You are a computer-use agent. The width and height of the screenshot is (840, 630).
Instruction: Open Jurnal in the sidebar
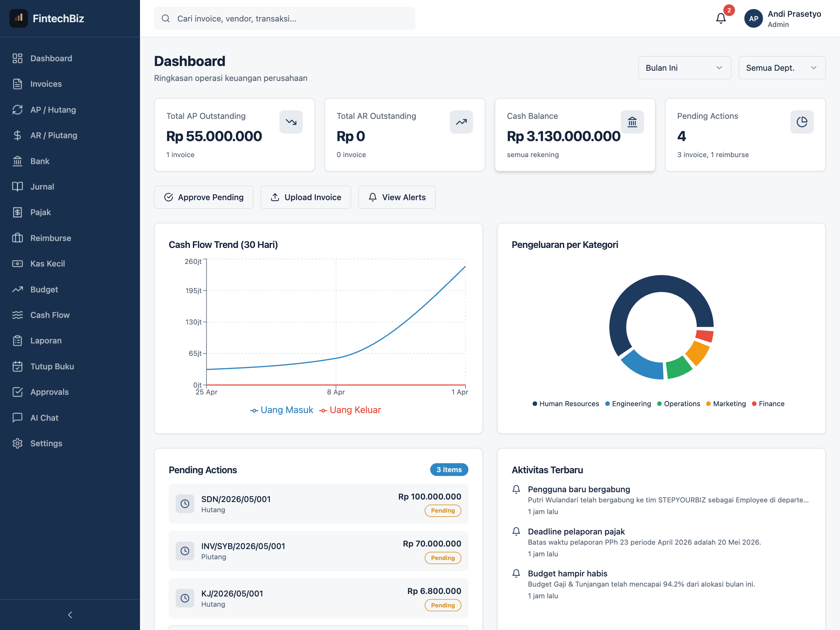(x=70, y=186)
